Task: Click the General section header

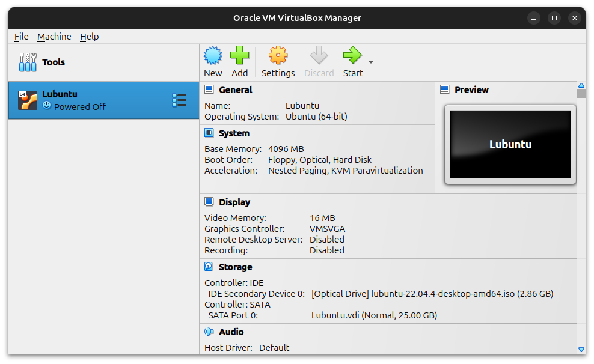Action: point(235,90)
